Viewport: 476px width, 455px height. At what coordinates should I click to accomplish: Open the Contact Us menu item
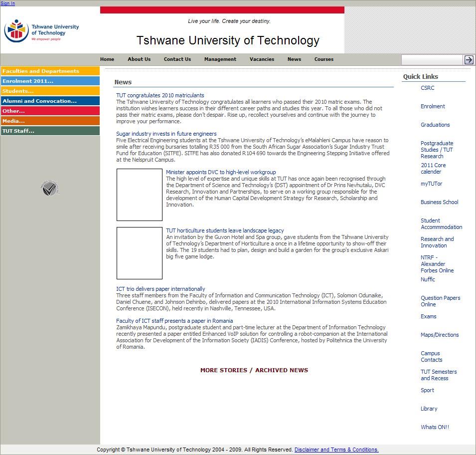[177, 59]
